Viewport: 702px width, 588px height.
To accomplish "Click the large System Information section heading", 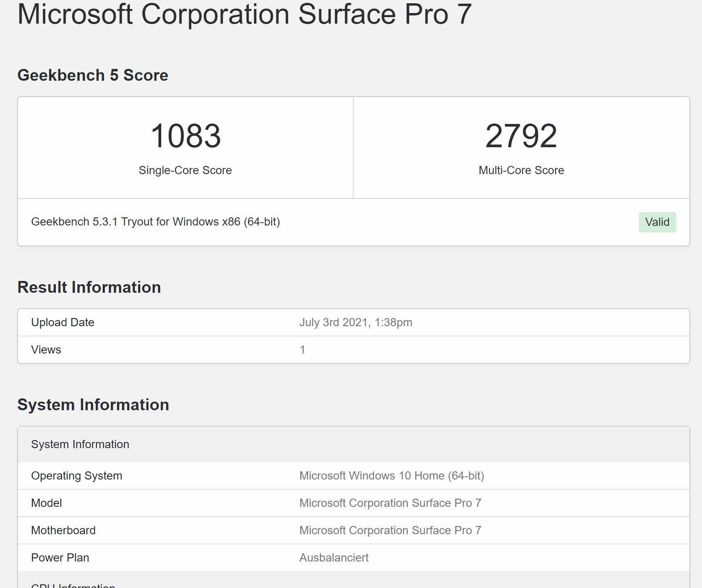I will [x=93, y=405].
